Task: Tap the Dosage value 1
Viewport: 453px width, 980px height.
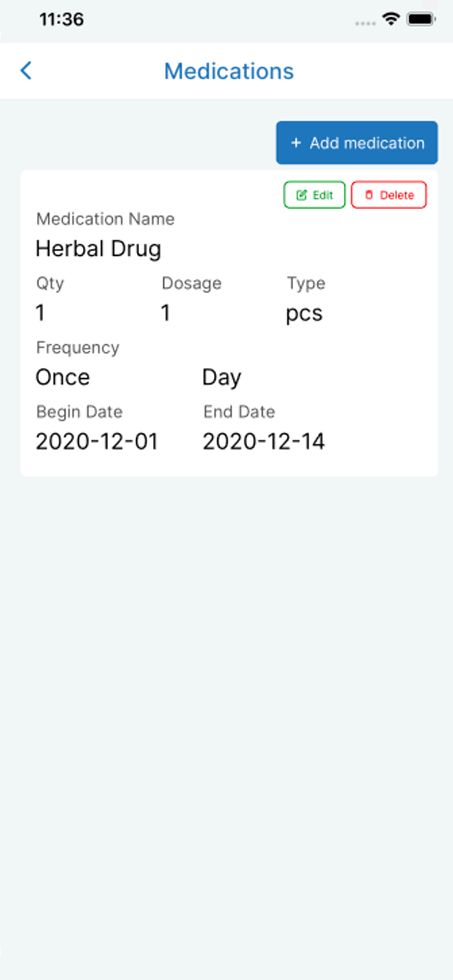Action: [166, 313]
